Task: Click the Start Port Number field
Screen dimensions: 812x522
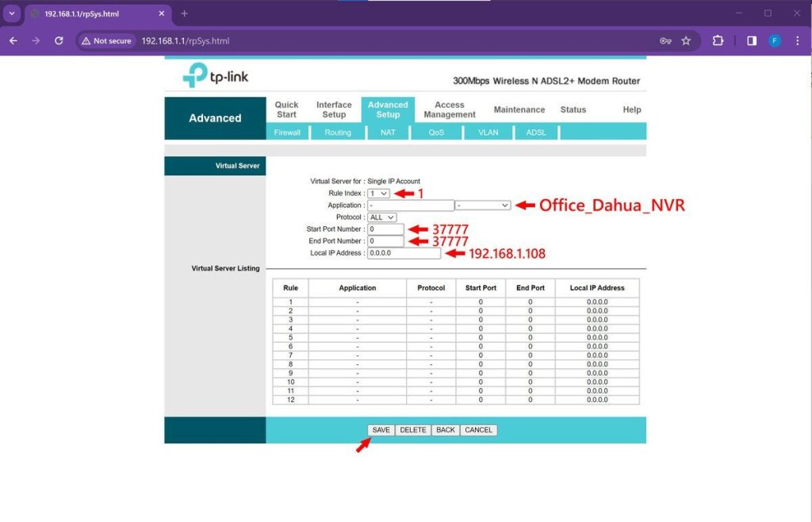Action: [x=386, y=229]
